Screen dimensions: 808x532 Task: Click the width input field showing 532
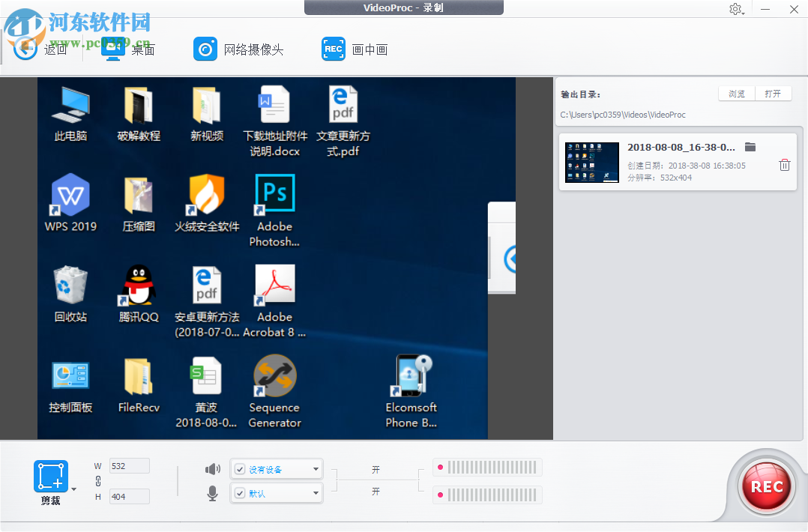pos(130,466)
